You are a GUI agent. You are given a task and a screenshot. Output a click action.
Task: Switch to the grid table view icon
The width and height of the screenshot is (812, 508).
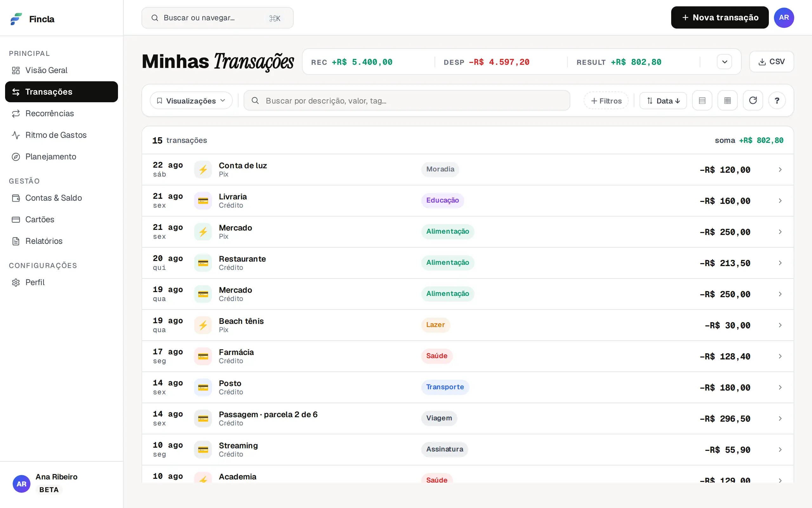(x=727, y=100)
